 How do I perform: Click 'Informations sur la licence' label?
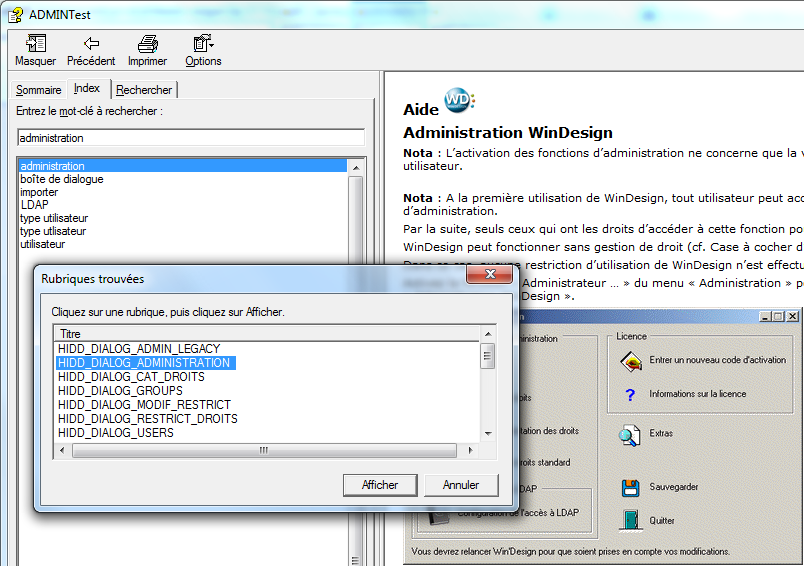pyautogui.click(x=697, y=394)
